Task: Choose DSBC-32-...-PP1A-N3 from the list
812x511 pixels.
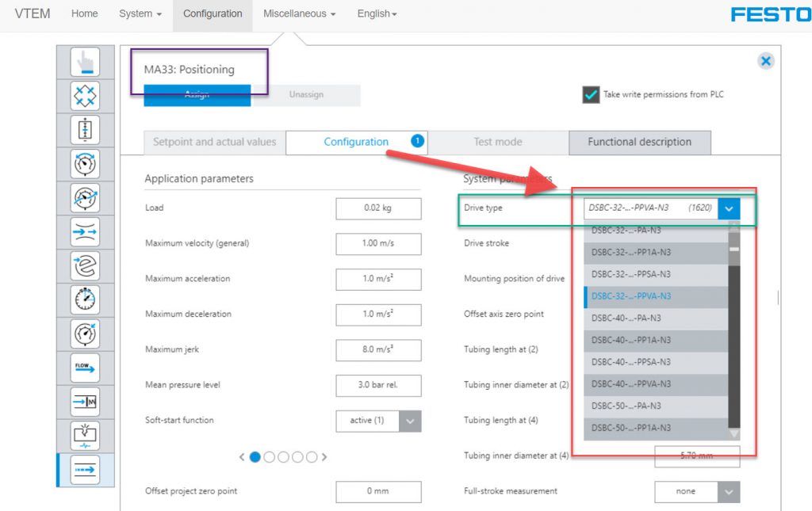Action: 656,253
